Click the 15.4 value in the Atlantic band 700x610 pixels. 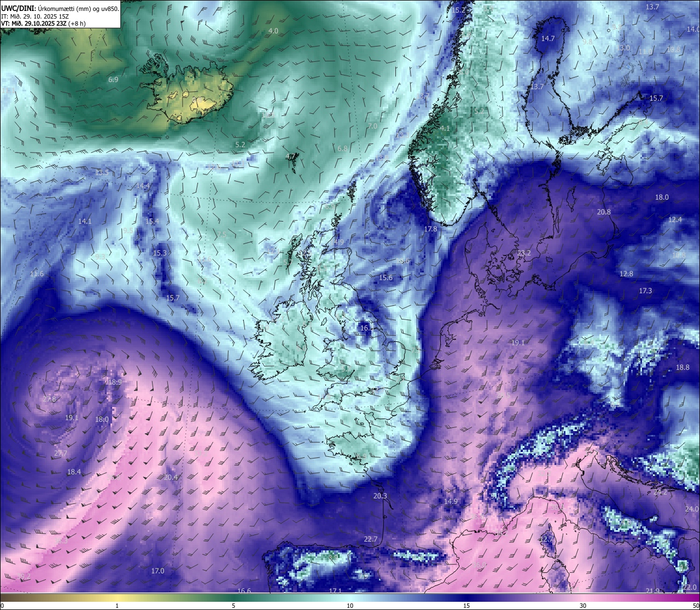pyautogui.click(x=152, y=222)
